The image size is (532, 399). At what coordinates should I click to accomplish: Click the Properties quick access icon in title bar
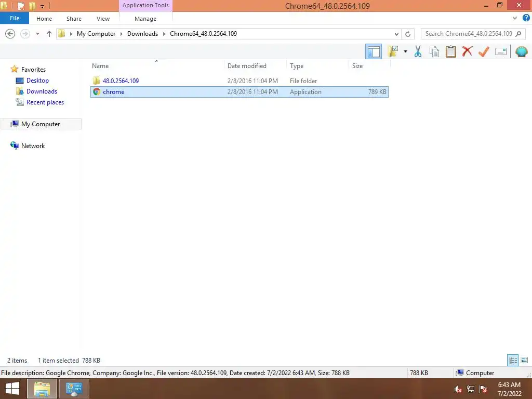point(21,6)
